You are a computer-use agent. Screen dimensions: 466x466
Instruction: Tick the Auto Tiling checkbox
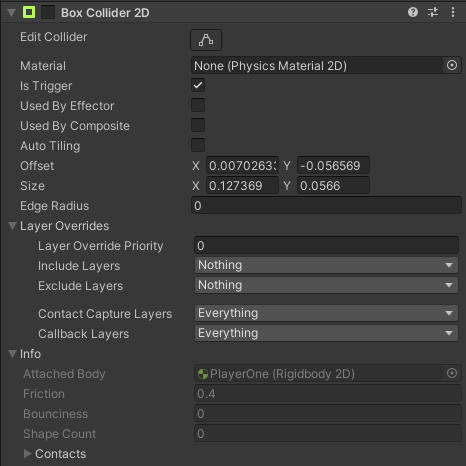point(198,145)
